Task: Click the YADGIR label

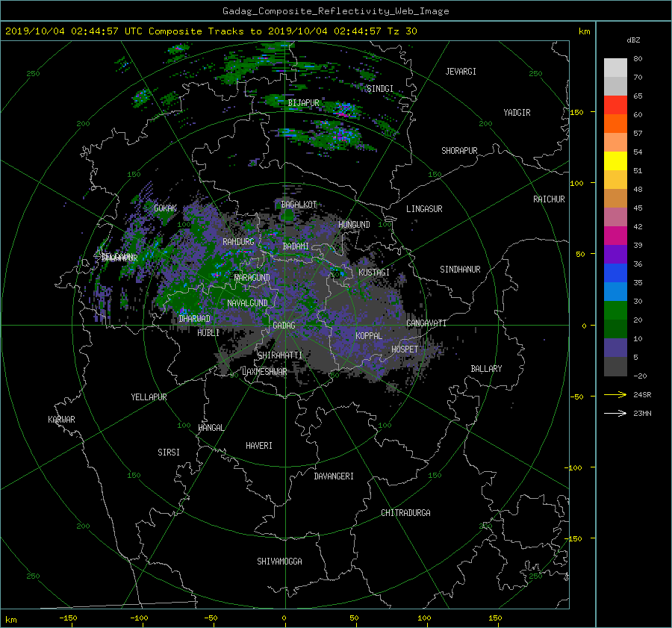Action: 517,112
